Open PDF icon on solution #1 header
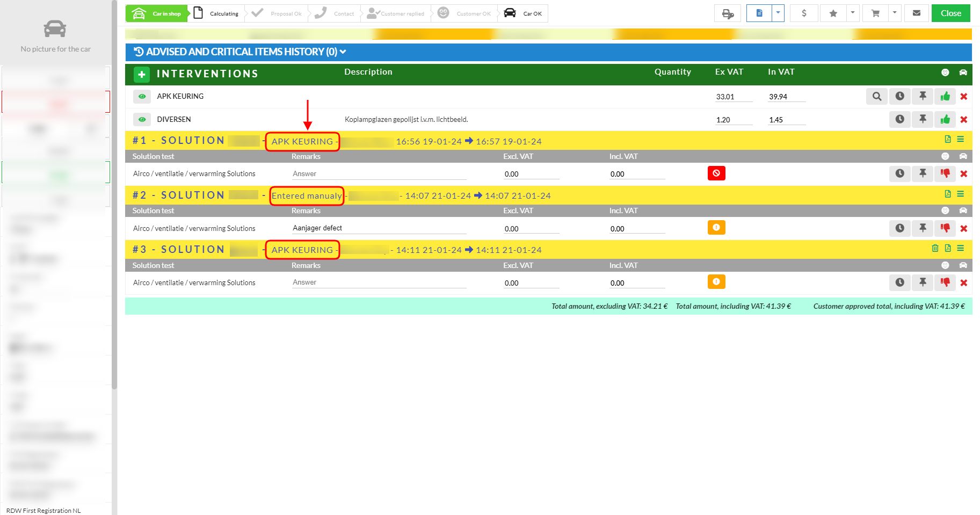 point(948,140)
